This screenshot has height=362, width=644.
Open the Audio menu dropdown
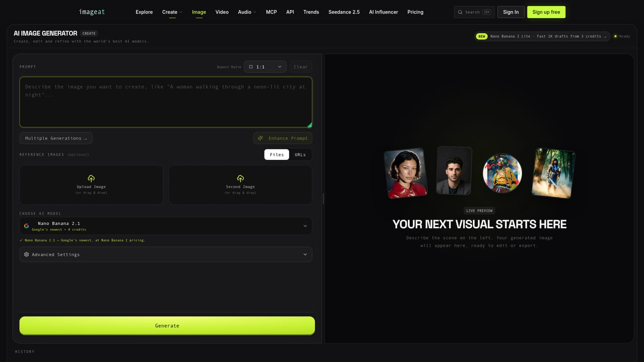[x=247, y=12]
